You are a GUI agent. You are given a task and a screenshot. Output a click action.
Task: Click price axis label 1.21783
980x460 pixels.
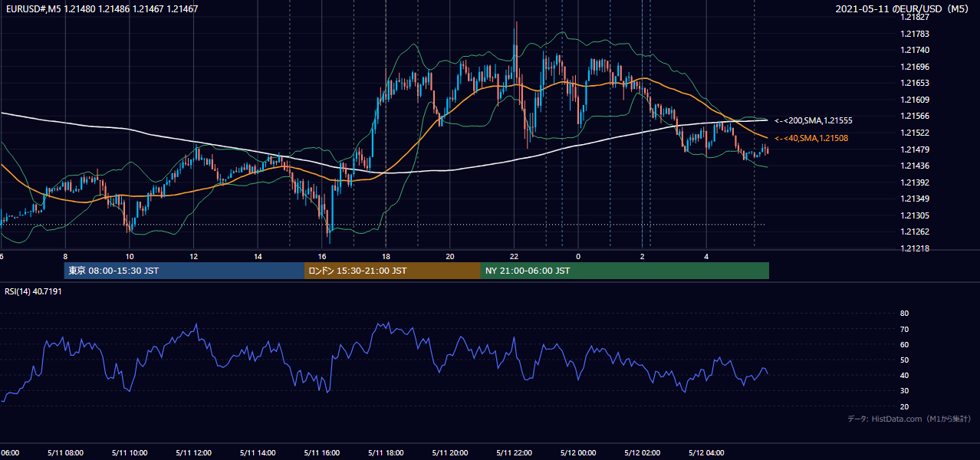pos(914,34)
